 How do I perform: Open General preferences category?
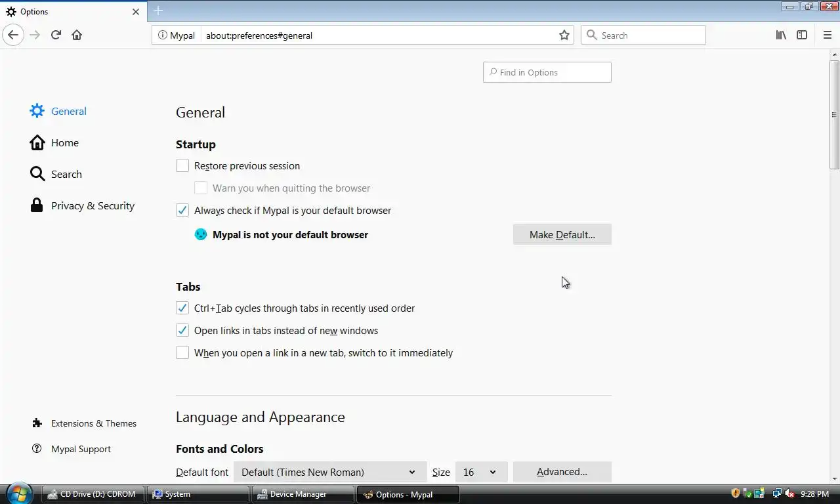(x=58, y=111)
